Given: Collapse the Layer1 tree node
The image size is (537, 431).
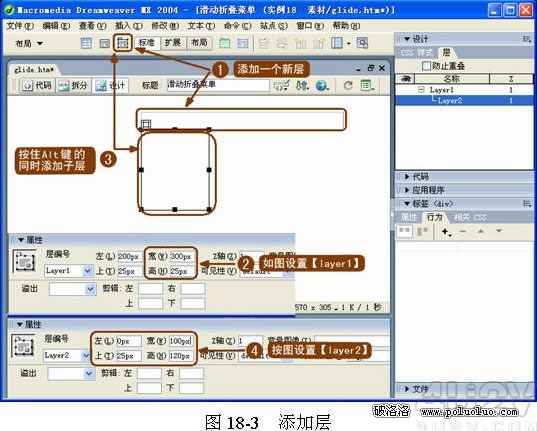Looking at the screenshot, I should point(421,90).
